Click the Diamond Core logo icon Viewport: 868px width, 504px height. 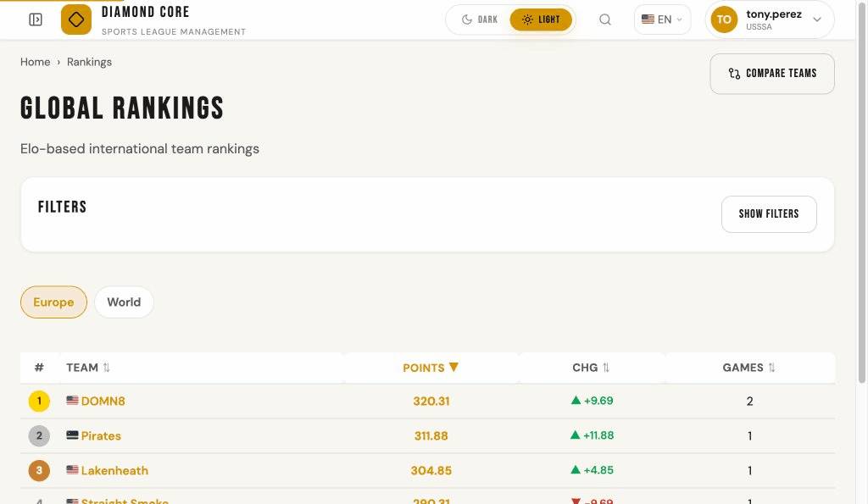tap(75, 19)
